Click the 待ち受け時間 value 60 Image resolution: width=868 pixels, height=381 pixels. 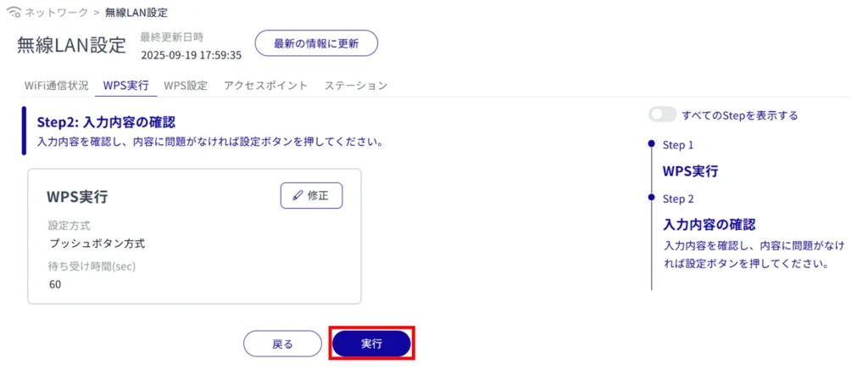pos(55,284)
